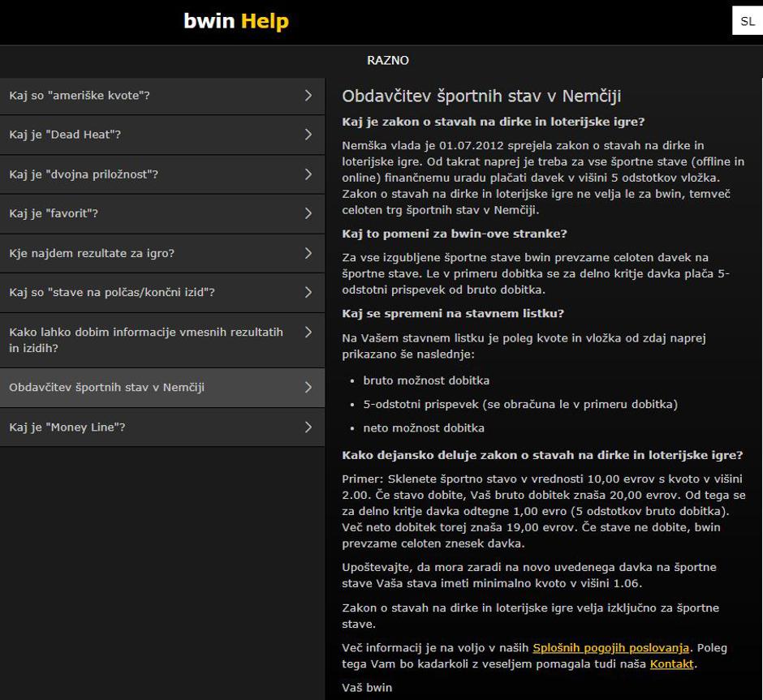This screenshot has height=700, width=763.
Task: Open "Kaj je favorit?" help entry
Action: [54, 214]
